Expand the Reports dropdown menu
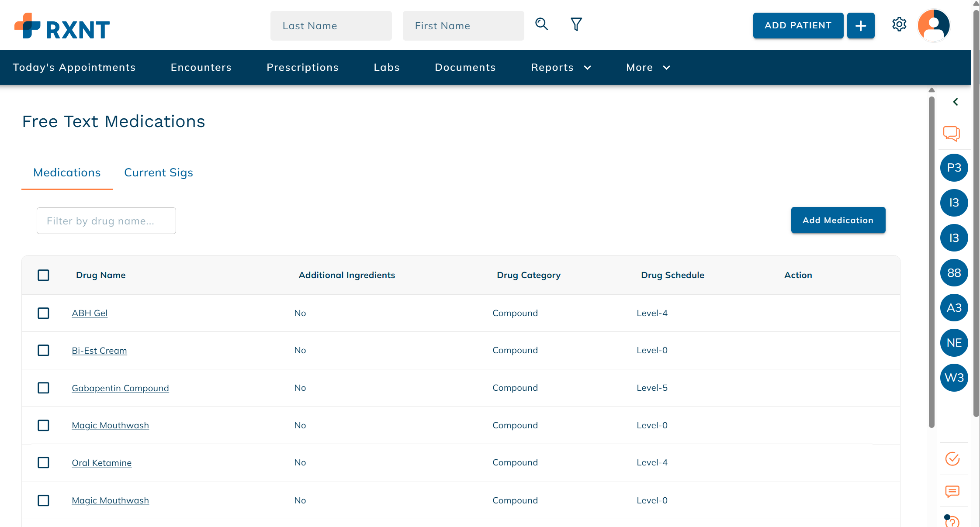980x527 pixels. click(x=561, y=67)
